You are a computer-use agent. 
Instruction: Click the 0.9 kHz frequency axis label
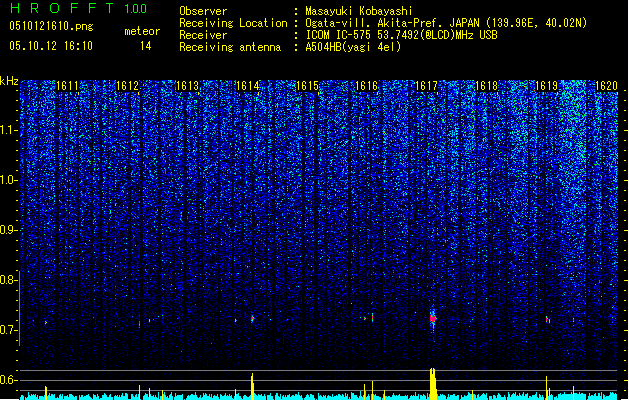9,230
